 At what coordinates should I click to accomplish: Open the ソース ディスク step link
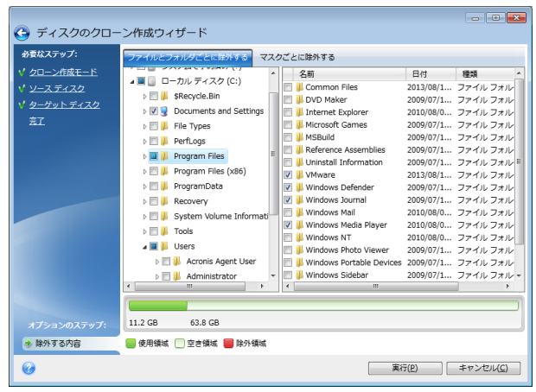(57, 88)
